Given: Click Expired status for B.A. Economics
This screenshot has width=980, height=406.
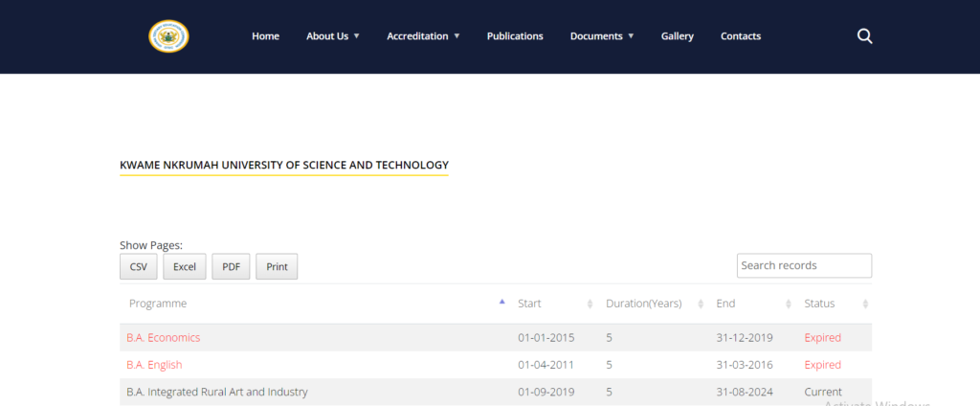Looking at the screenshot, I should 822,338.
